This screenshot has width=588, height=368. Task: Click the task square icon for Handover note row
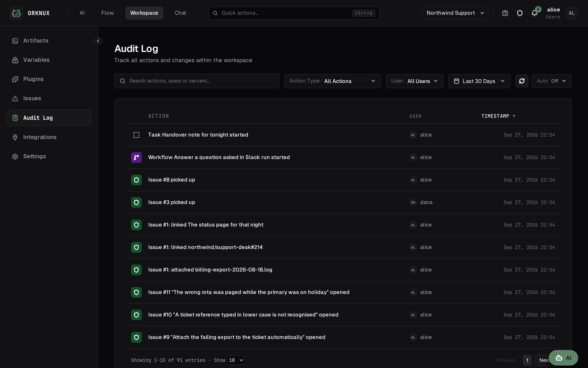[x=136, y=135]
